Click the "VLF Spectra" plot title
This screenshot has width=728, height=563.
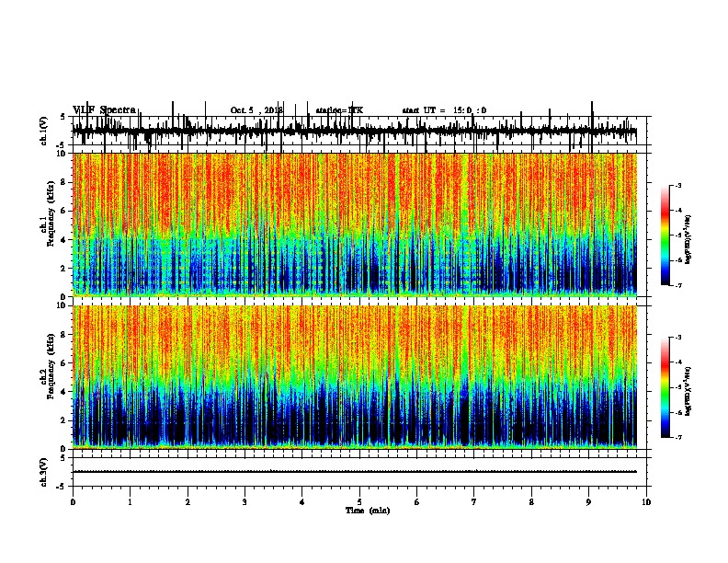pos(105,110)
